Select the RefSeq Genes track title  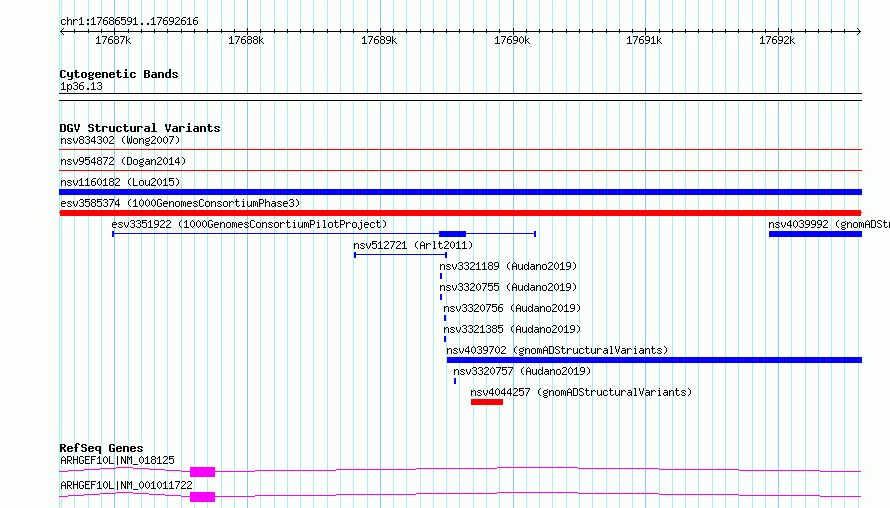101,448
